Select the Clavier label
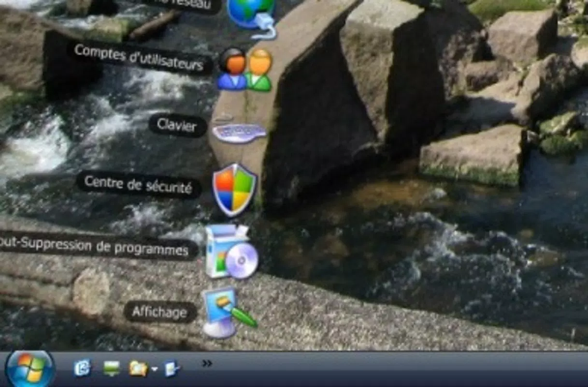Screen dimensions: 588x387 click(178, 126)
